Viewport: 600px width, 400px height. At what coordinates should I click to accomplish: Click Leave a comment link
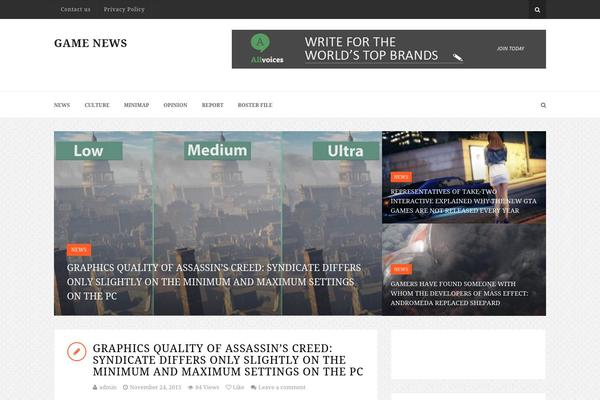(282, 387)
